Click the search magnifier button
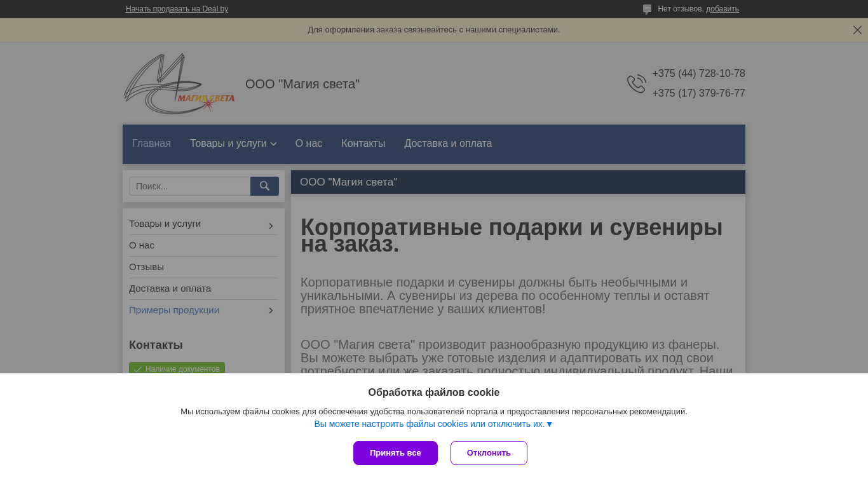The width and height of the screenshot is (868, 488). tap(264, 186)
